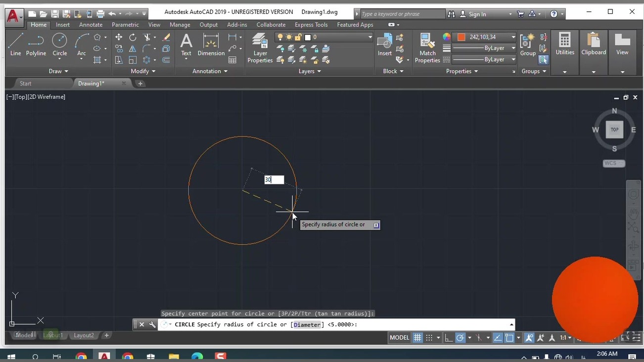
Task: Choose the Arc tool in Draw panel
Action: tap(81, 45)
